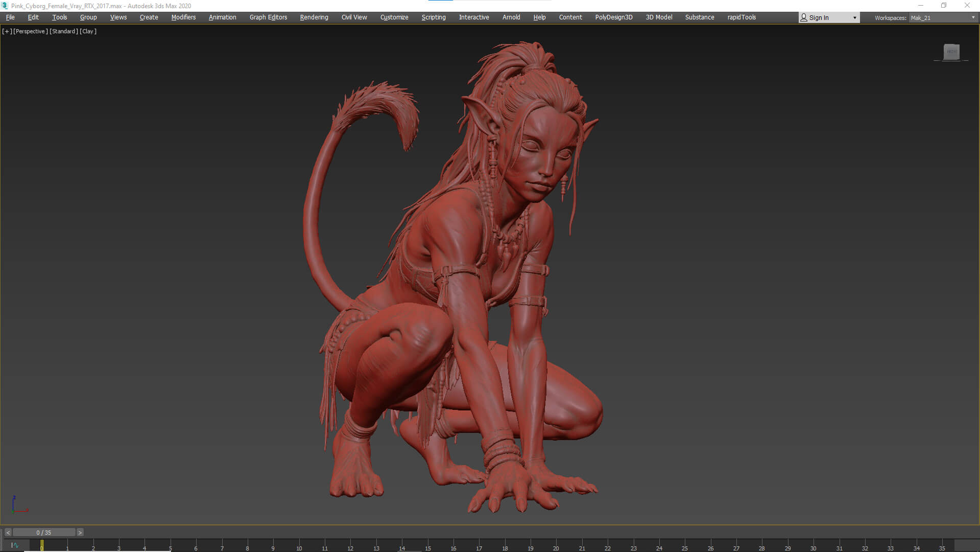Open the [Standard] shading label menu
The width and height of the screenshot is (980, 552).
[x=64, y=31]
